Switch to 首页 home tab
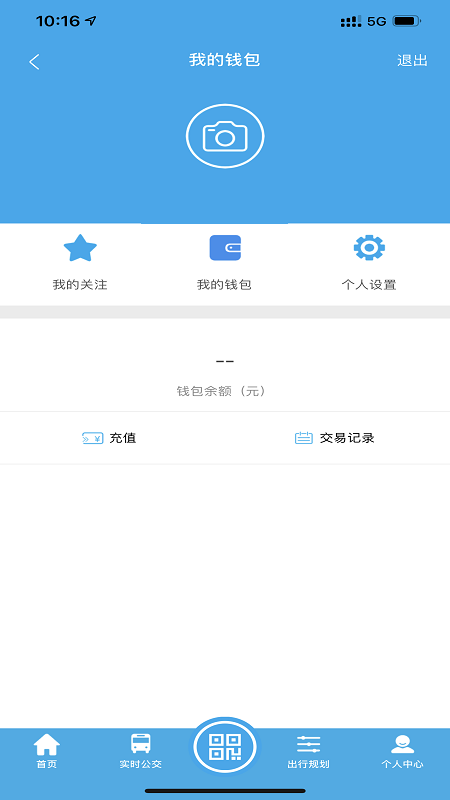Viewport: 450px width, 800px height. [x=46, y=751]
